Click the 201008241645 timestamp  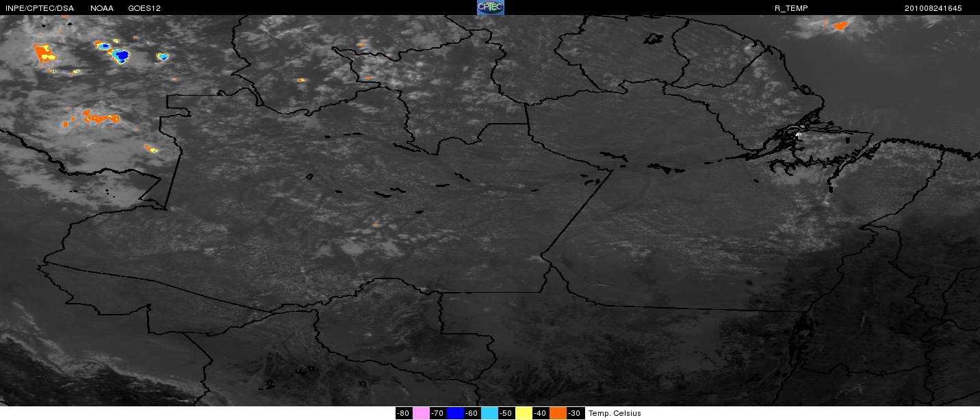click(933, 8)
